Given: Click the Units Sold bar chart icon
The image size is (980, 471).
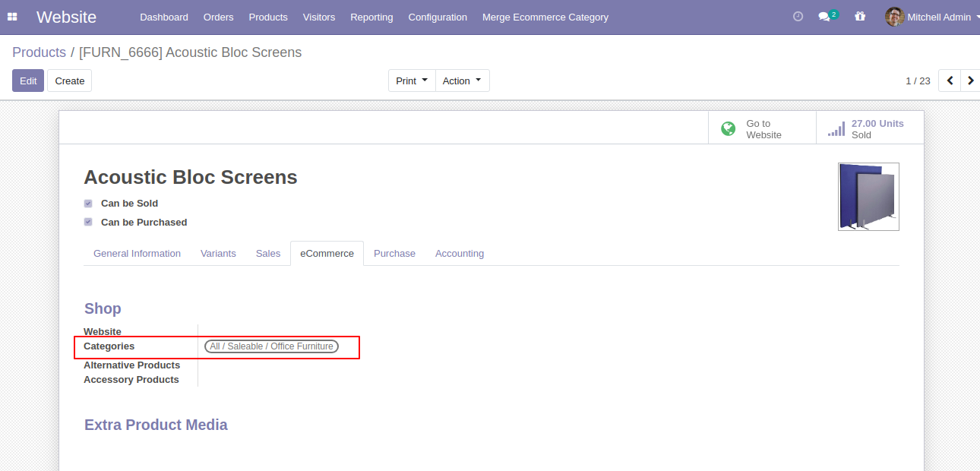Looking at the screenshot, I should 836,129.
